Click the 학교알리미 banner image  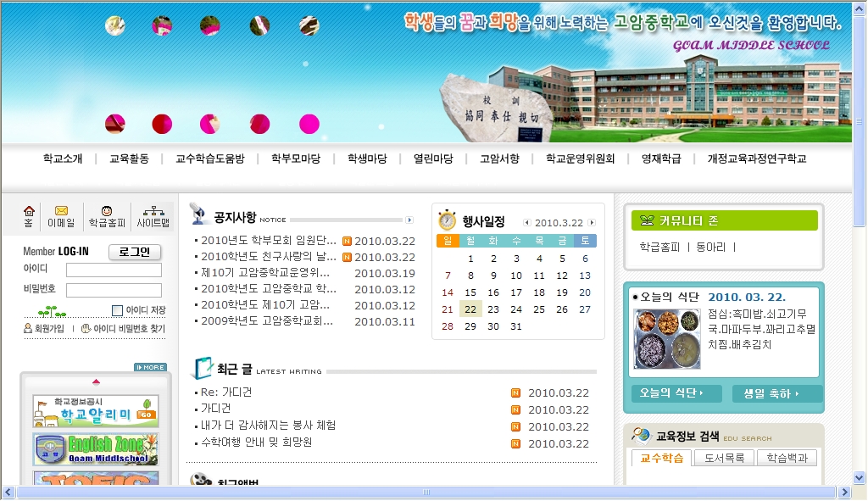click(x=95, y=411)
